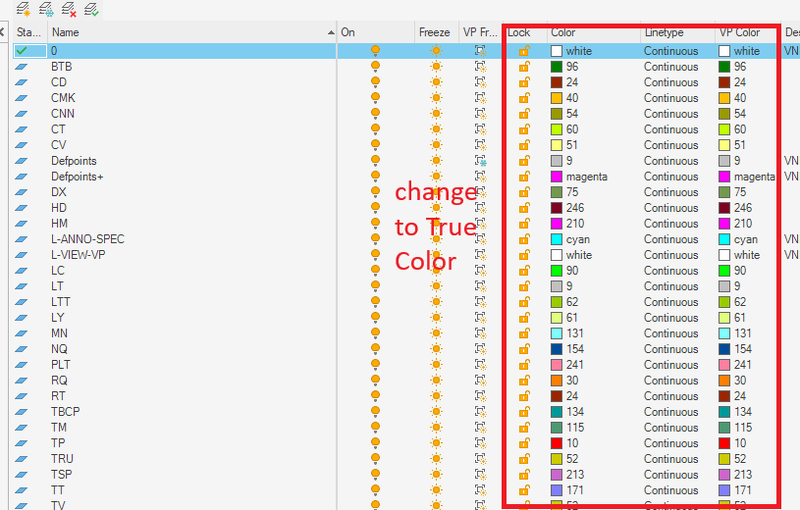Image resolution: width=800 pixels, height=510 pixels.
Task: Select layer Defpoints name
Action: [73, 161]
